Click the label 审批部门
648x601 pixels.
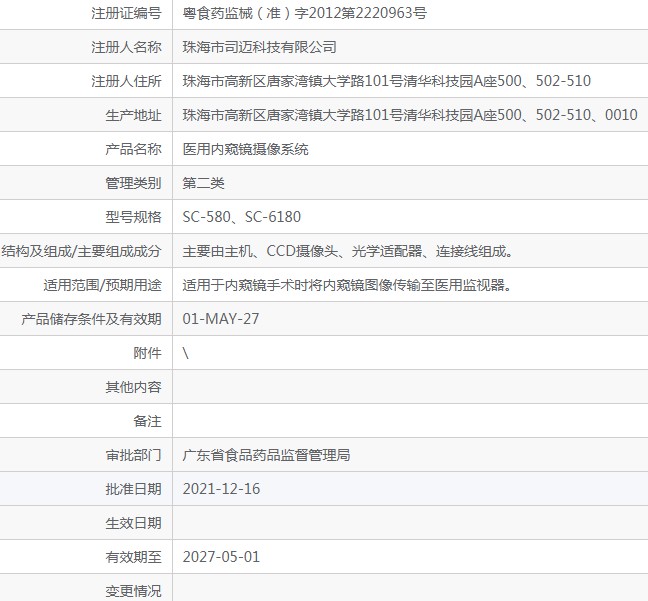[133, 455]
